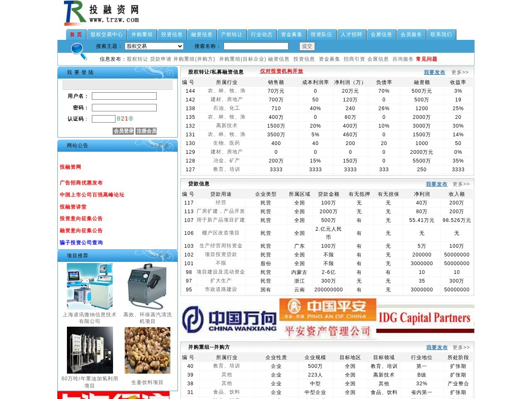The height and width of the screenshot is (399, 532).
Task: Click the 中国平安 banner logo
Action: (x=328, y=319)
